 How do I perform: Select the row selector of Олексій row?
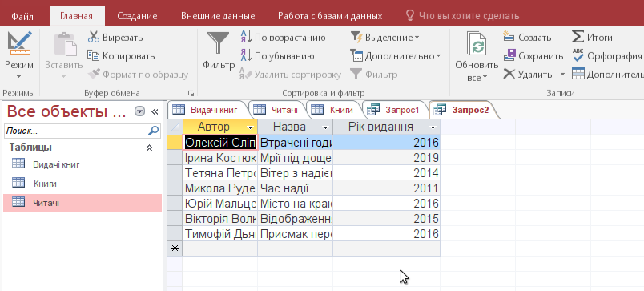175,142
